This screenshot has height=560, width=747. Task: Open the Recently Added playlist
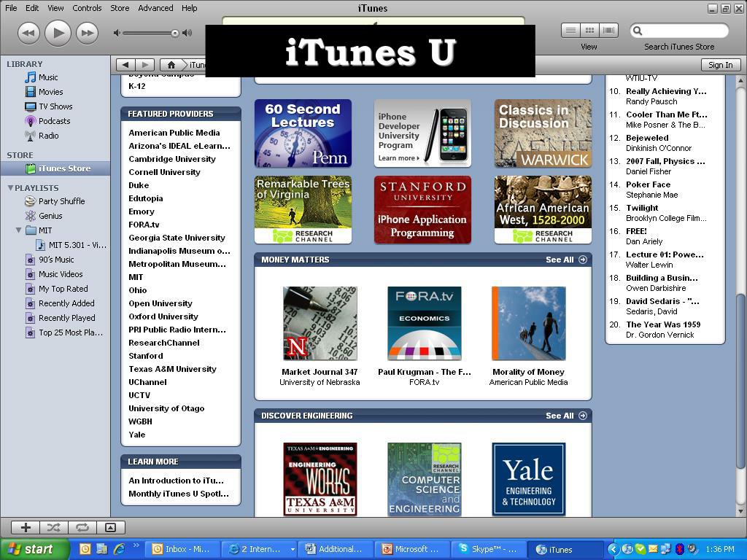coord(66,303)
